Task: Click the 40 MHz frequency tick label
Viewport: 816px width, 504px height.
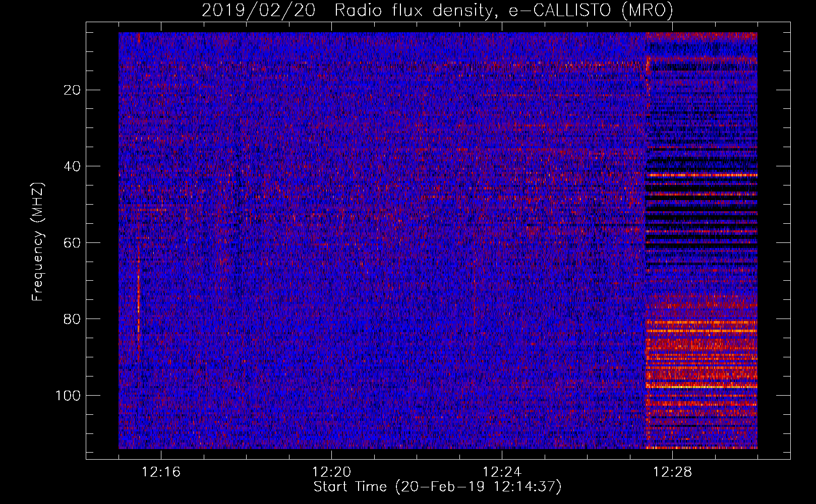Action: pyautogui.click(x=73, y=166)
